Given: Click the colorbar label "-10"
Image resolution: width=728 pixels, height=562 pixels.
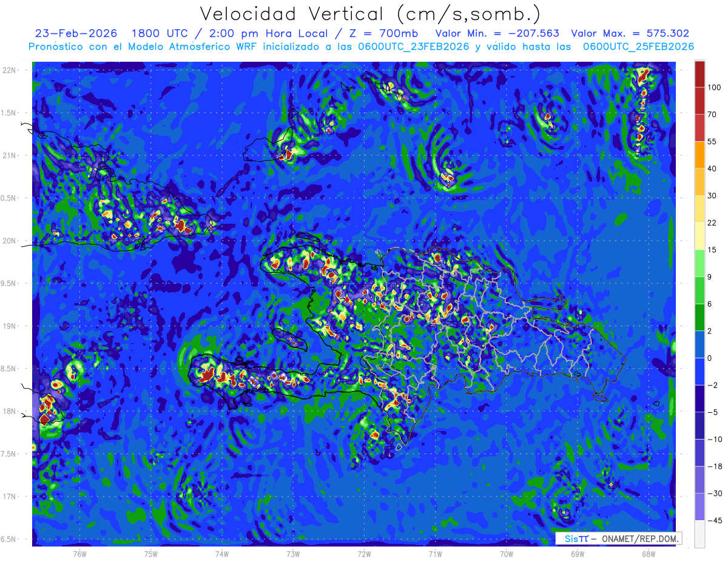Looking at the screenshot, I should [x=715, y=439].
